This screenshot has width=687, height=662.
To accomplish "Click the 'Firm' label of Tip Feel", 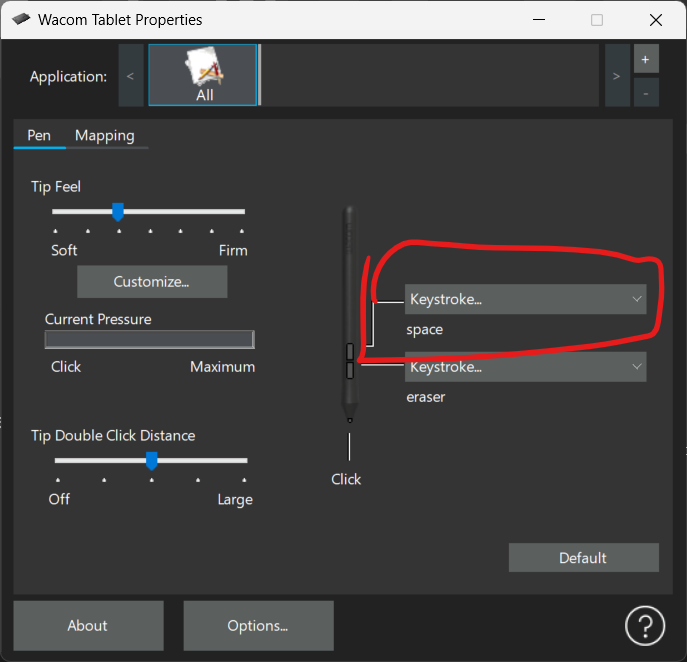I will [233, 251].
